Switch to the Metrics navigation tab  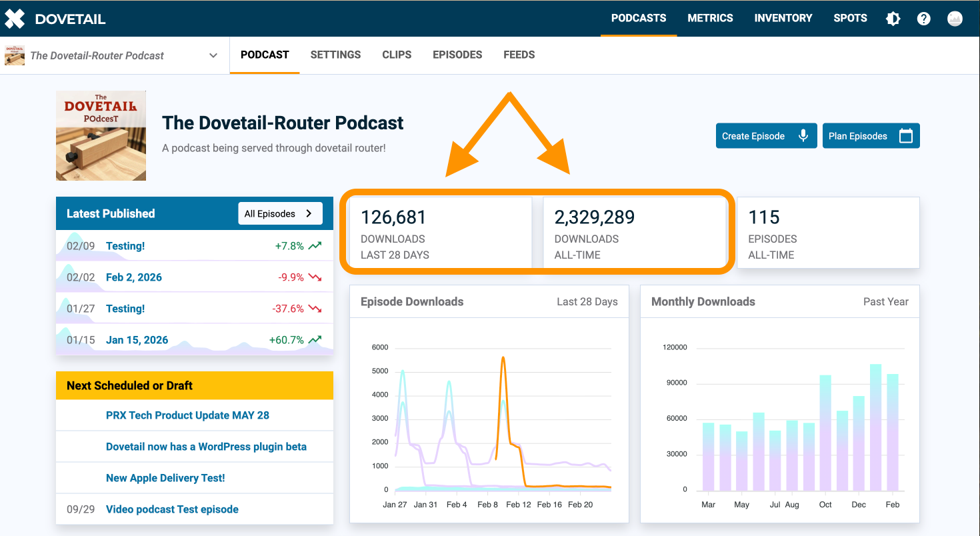pyautogui.click(x=710, y=18)
